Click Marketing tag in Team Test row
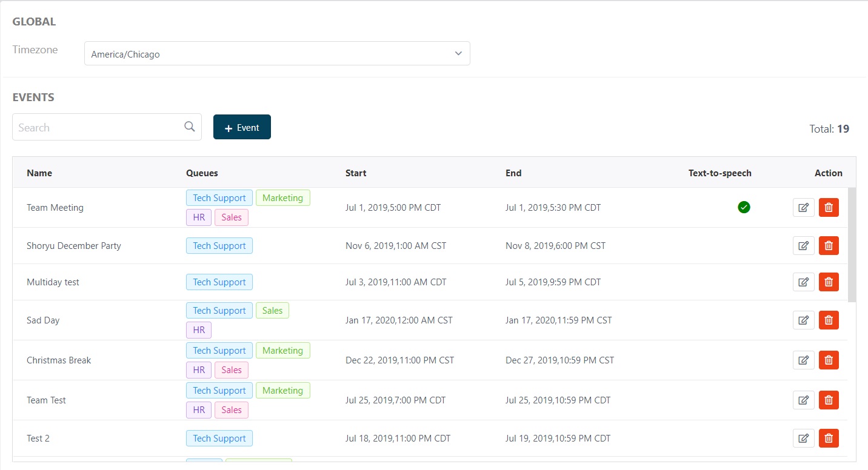The image size is (868, 470). tap(282, 391)
